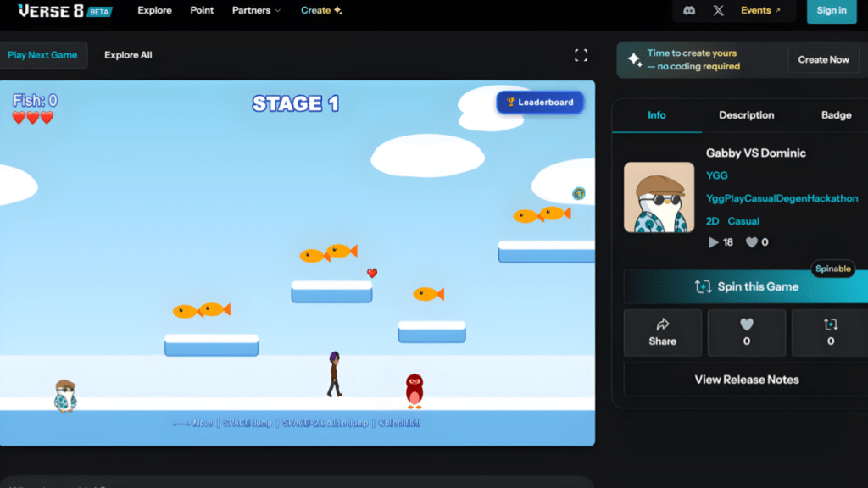
Task: Follow the YGG creator link
Action: 717,175
